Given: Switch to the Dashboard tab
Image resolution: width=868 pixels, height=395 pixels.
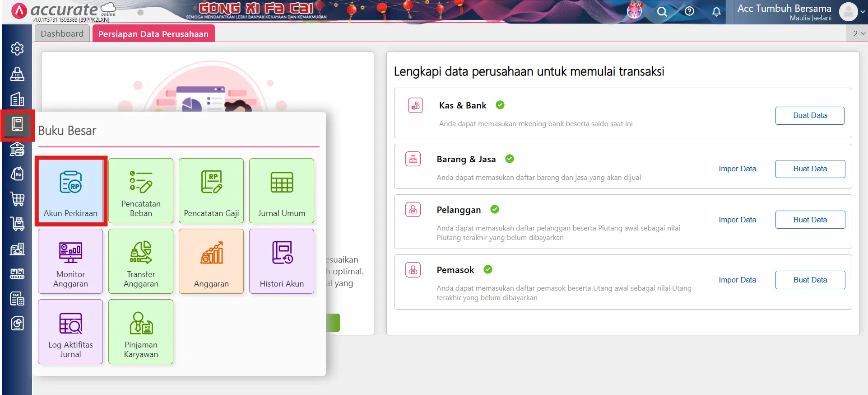Looking at the screenshot, I should (x=62, y=33).
